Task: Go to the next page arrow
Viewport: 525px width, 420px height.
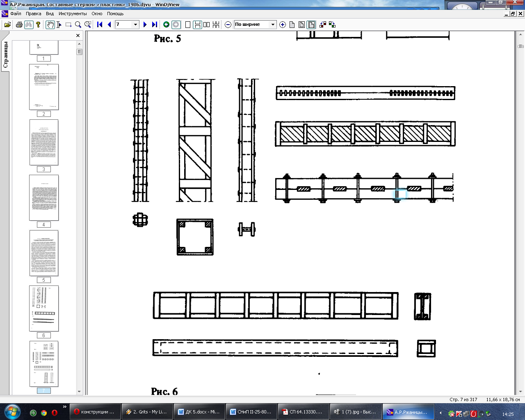Action: 145,25
